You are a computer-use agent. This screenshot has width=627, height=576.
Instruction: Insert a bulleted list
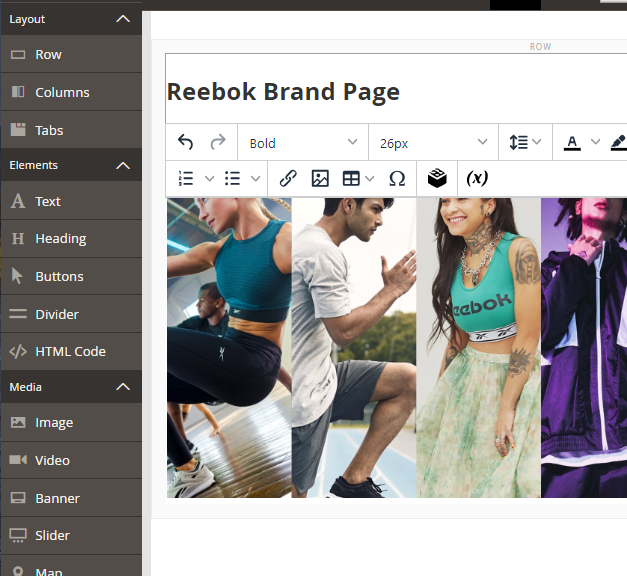[x=232, y=178]
